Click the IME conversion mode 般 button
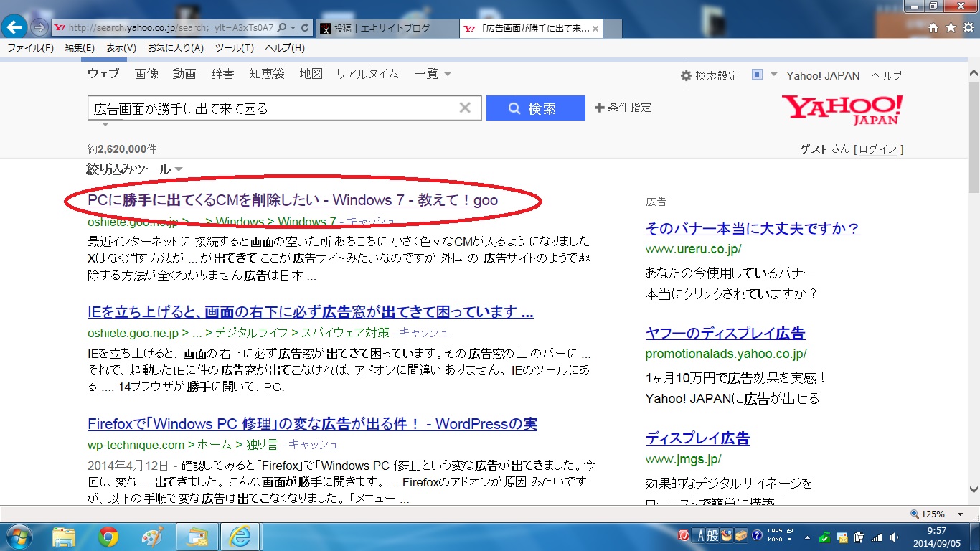Viewport: 980px width, 551px height. coord(713,535)
